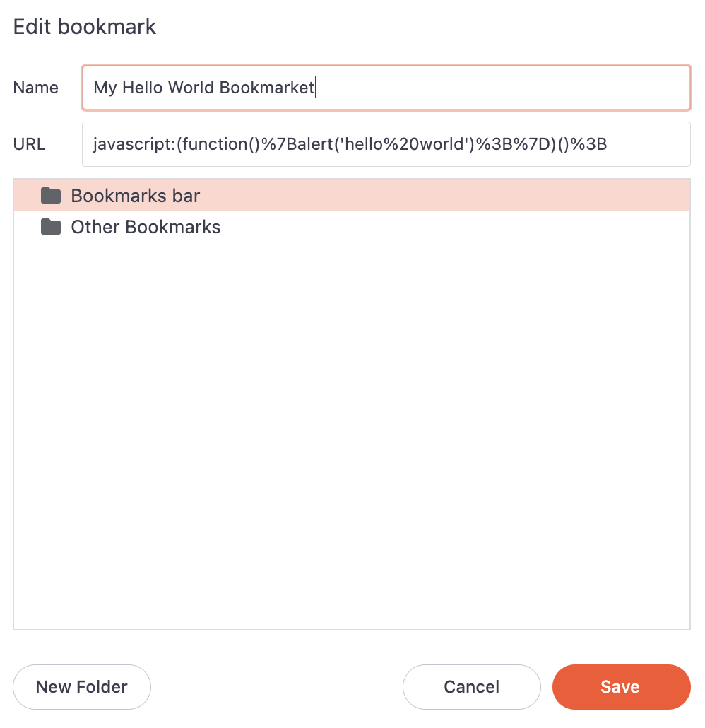Click the Name label

[x=35, y=87]
